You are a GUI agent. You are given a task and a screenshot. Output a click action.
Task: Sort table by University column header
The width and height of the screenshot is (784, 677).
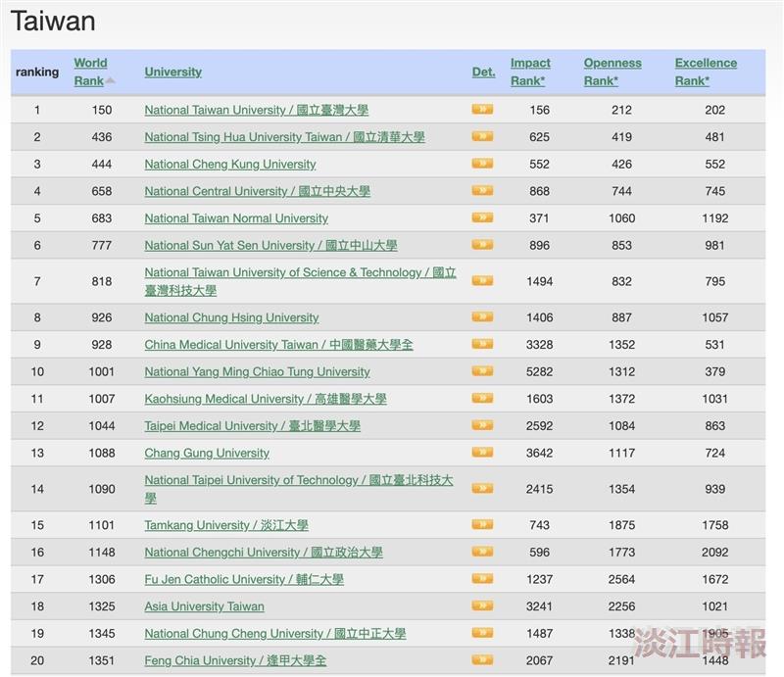(x=173, y=72)
